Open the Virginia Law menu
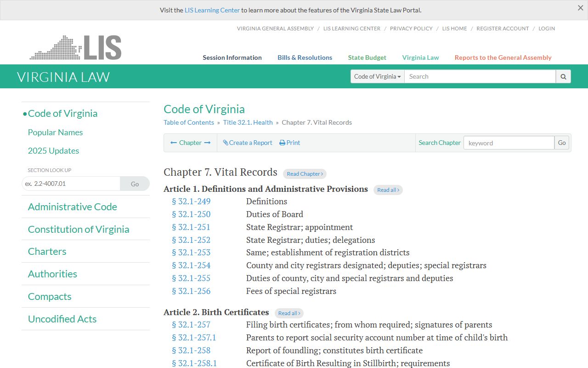Screen dimensions: 588x368 pos(420,57)
